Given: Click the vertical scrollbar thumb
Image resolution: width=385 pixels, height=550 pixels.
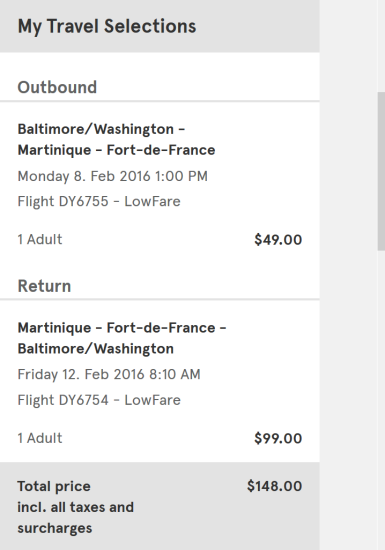Looking at the screenshot, I should 381,171.
